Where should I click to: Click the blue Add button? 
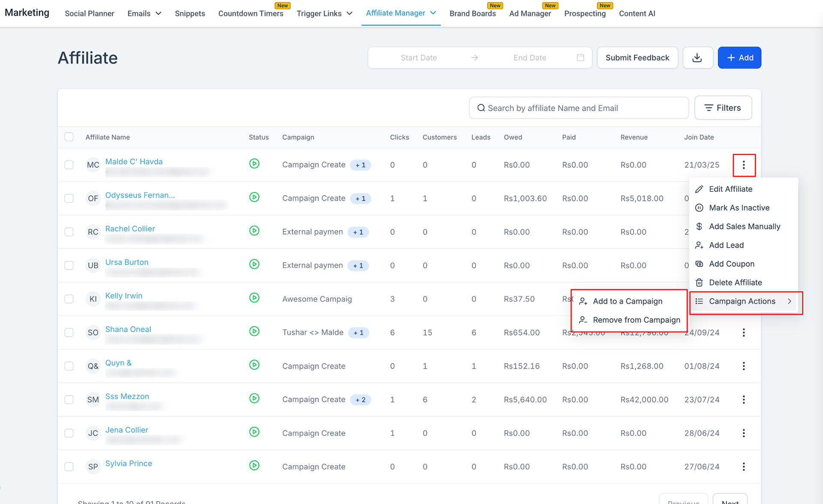pos(739,57)
